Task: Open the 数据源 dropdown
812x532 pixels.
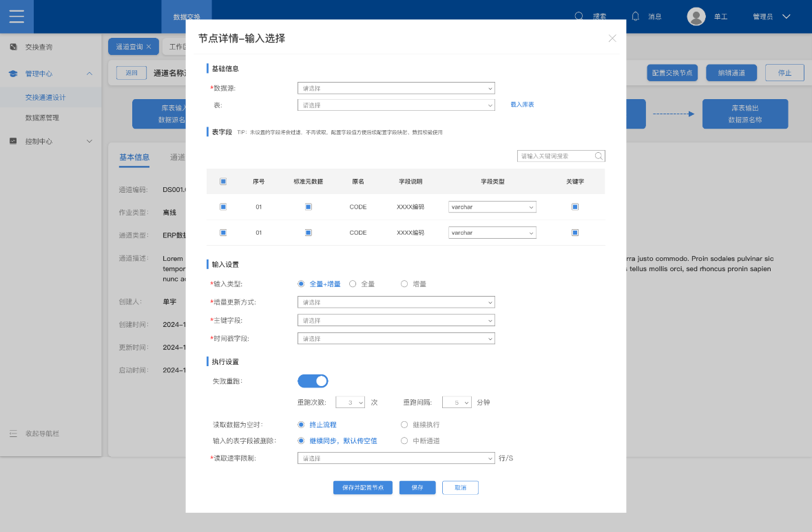Action: coord(396,88)
